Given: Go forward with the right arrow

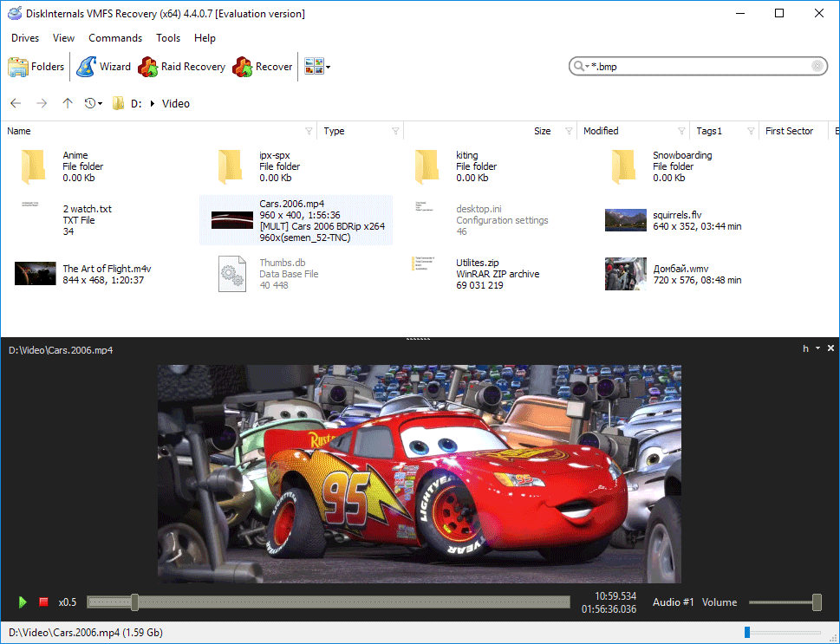Looking at the screenshot, I should pyautogui.click(x=42, y=103).
